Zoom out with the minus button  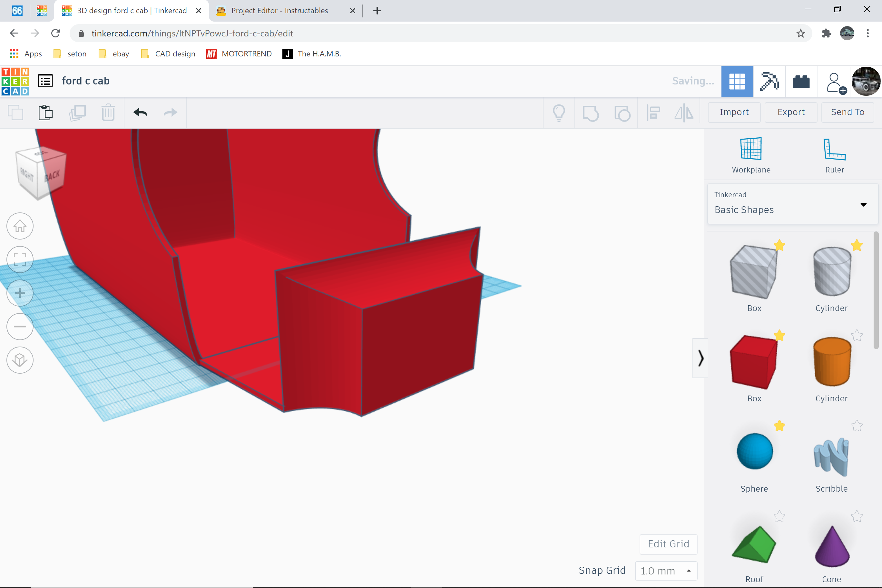click(x=20, y=326)
